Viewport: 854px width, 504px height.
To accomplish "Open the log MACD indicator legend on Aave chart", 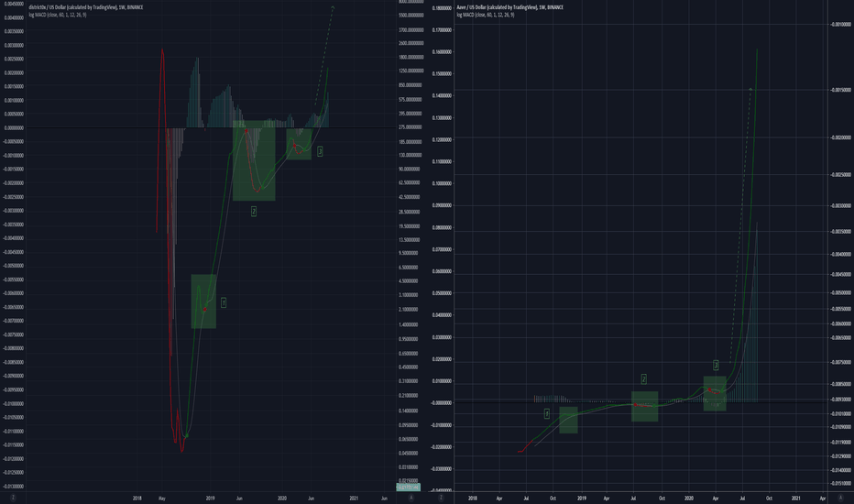I will click(486, 15).
